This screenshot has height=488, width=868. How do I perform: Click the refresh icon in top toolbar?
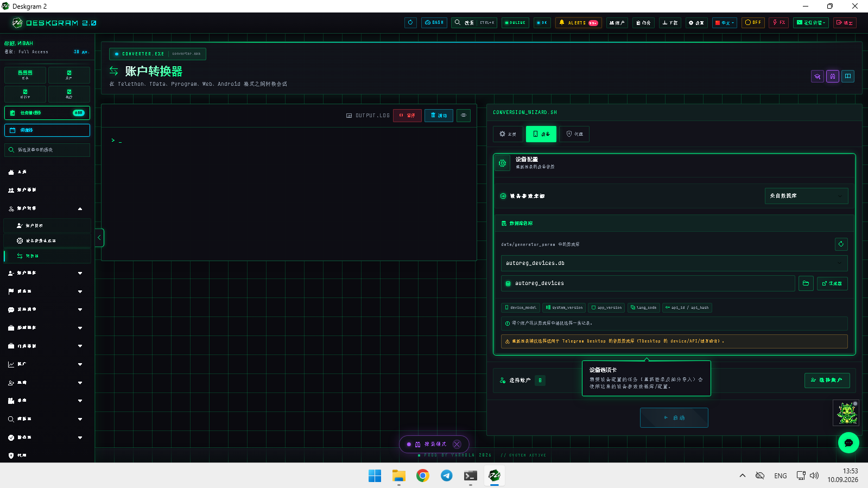[410, 23]
